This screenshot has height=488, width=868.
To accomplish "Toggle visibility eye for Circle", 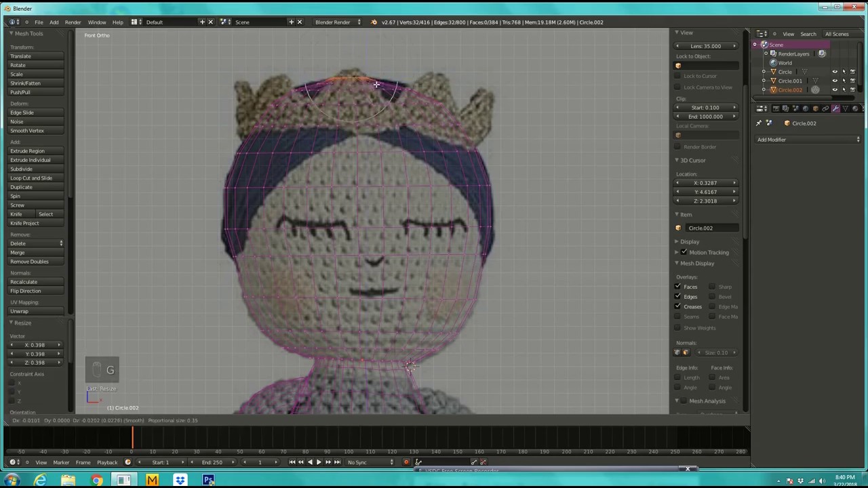I will pos(835,72).
